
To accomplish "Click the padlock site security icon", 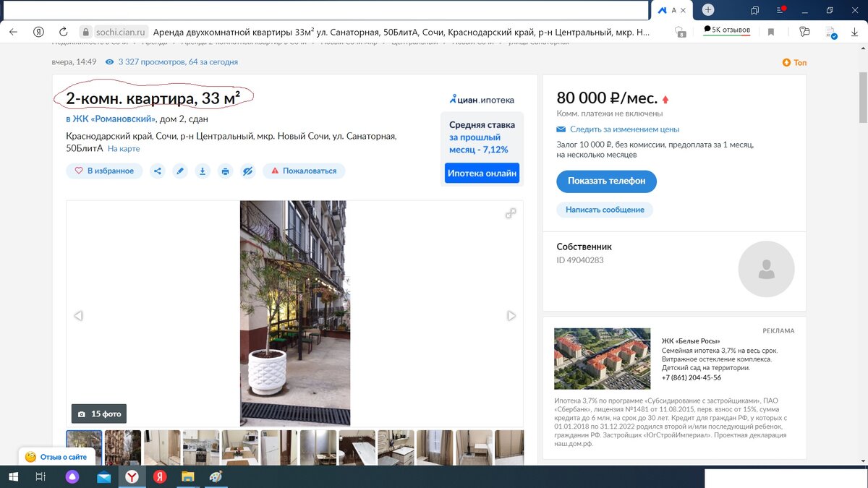I will point(85,32).
